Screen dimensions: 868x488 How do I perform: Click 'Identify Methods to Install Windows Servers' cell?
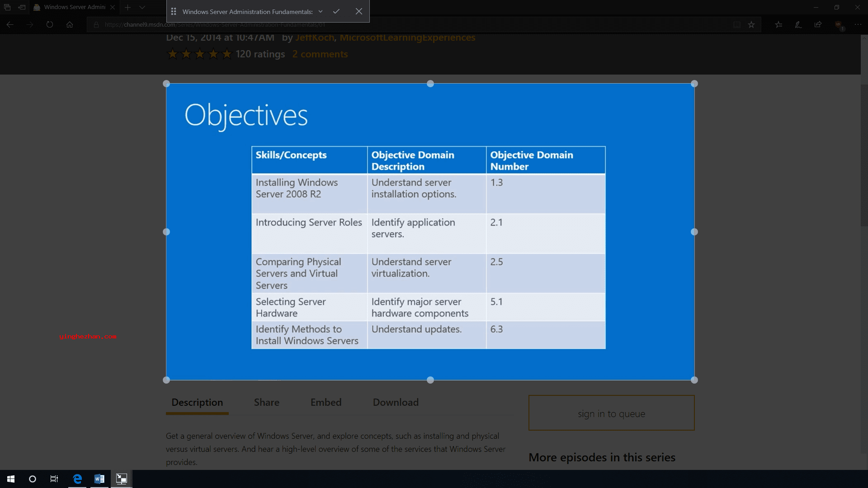310,335
